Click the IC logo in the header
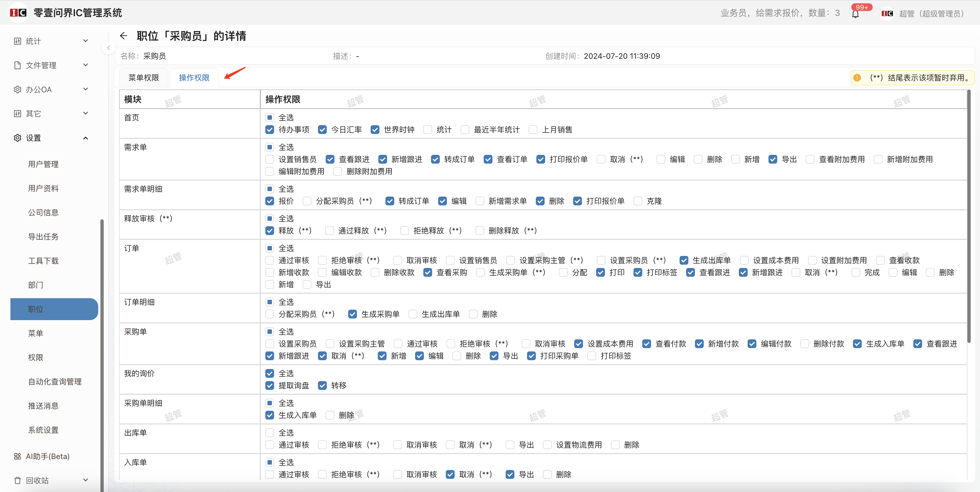 [18, 13]
